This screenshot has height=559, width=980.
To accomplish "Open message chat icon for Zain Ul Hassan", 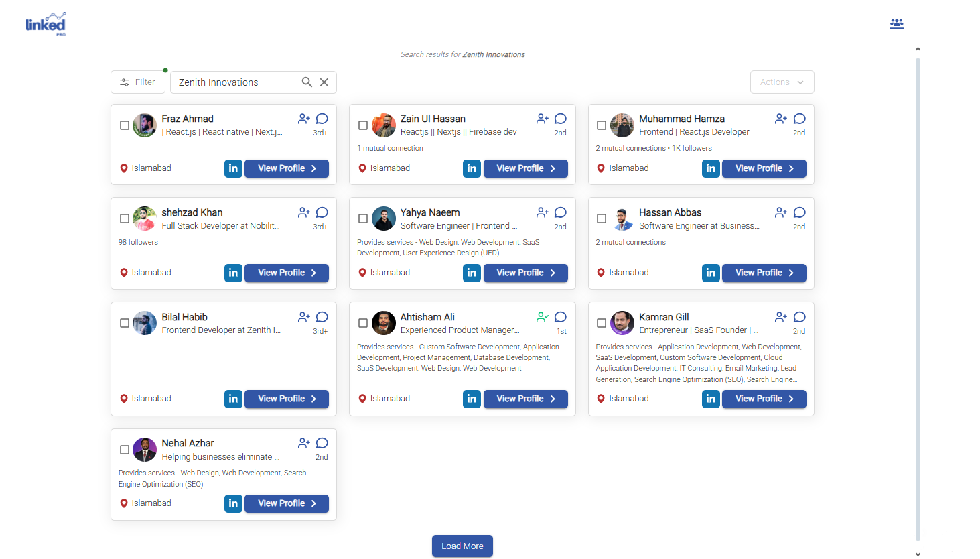I will coord(561,119).
